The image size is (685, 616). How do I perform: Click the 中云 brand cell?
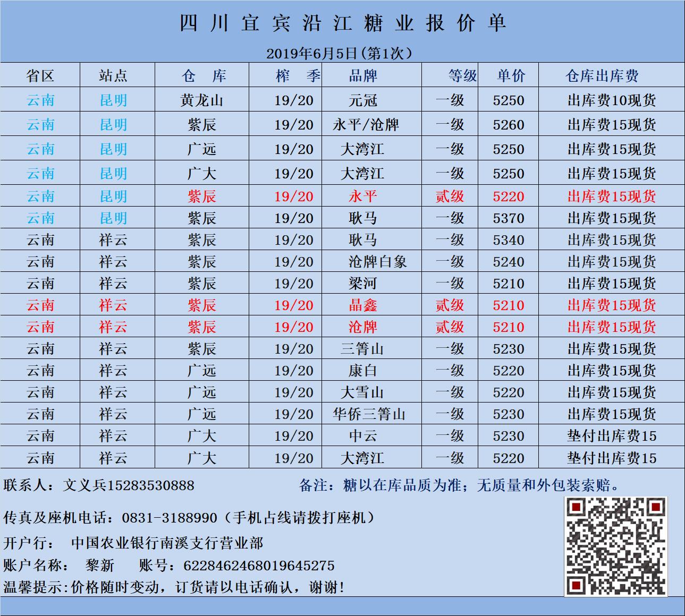coord(363,436)
